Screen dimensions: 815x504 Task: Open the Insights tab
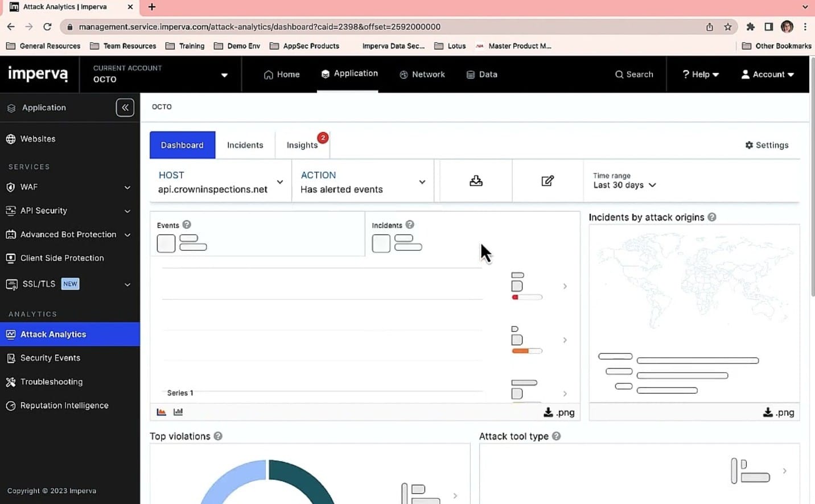coord(302,145)
